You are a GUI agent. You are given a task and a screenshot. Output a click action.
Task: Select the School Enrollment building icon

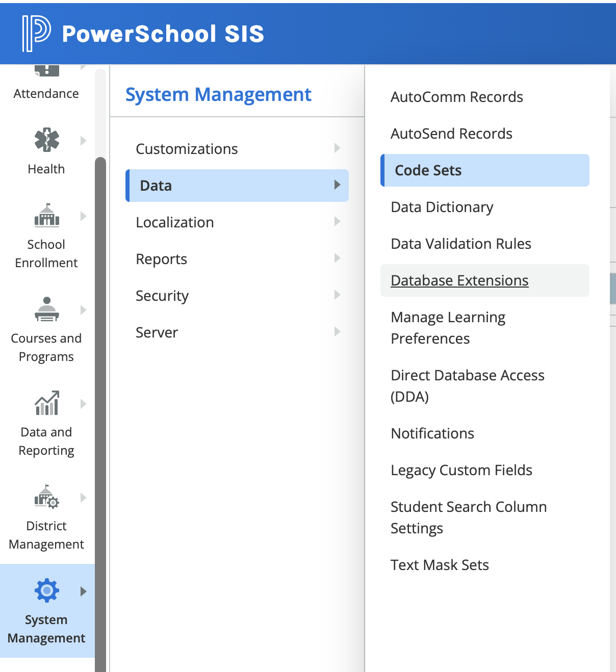point(46,215)
